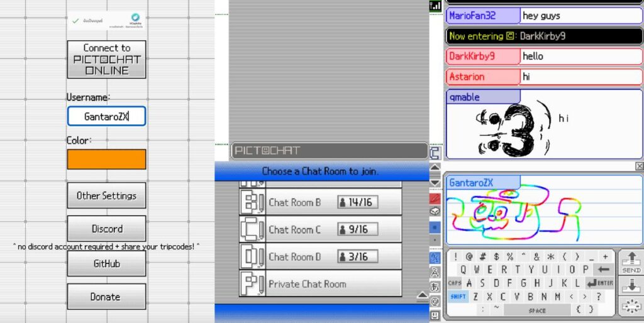Click the PICTOCHAT title bar
The height and width of the screenshot is (323, 644).
pos(330,151)
